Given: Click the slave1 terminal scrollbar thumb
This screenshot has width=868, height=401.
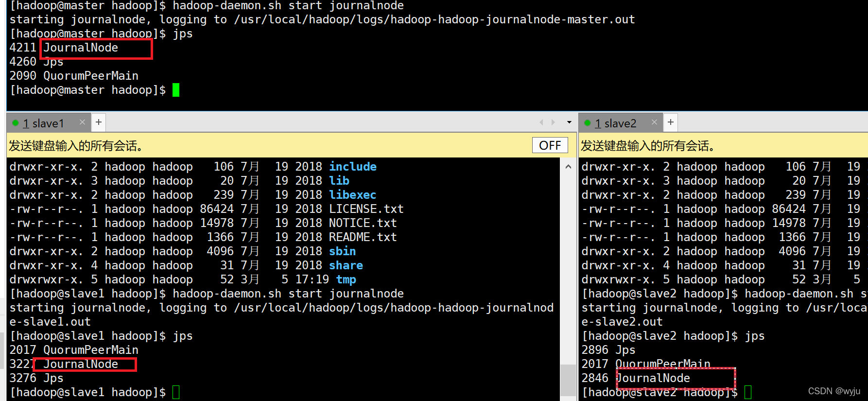Looking at the screenshot, I should [568, 380].
